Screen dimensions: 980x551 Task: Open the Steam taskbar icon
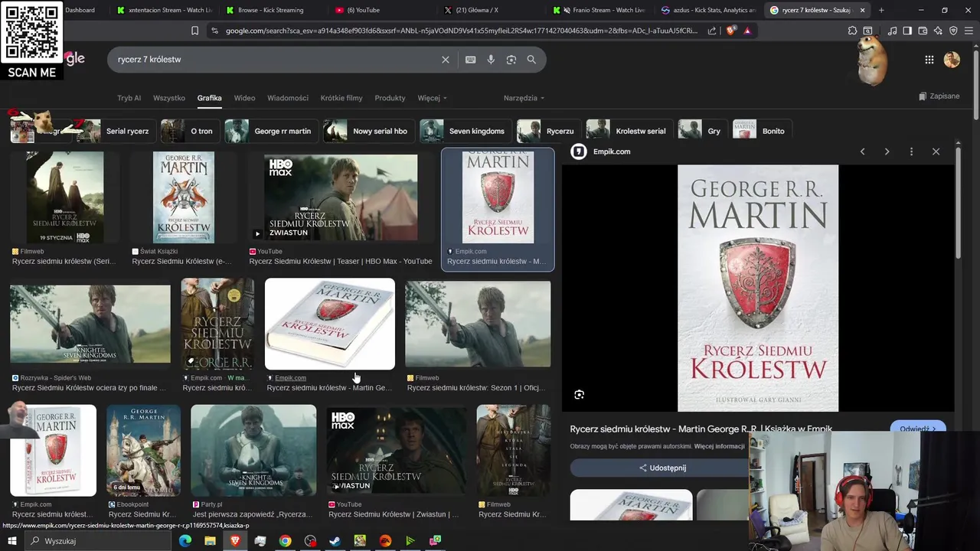[335, 541]
